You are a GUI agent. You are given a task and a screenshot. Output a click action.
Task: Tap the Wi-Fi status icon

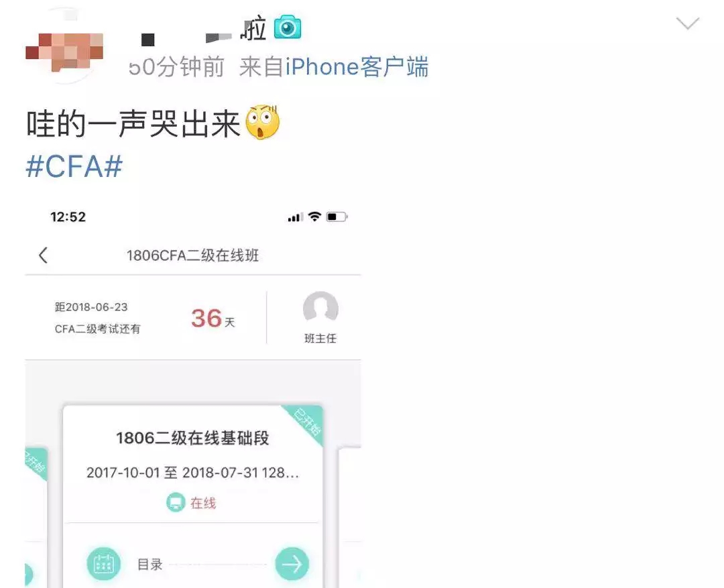pyautogui.click(x=314, y=217)
